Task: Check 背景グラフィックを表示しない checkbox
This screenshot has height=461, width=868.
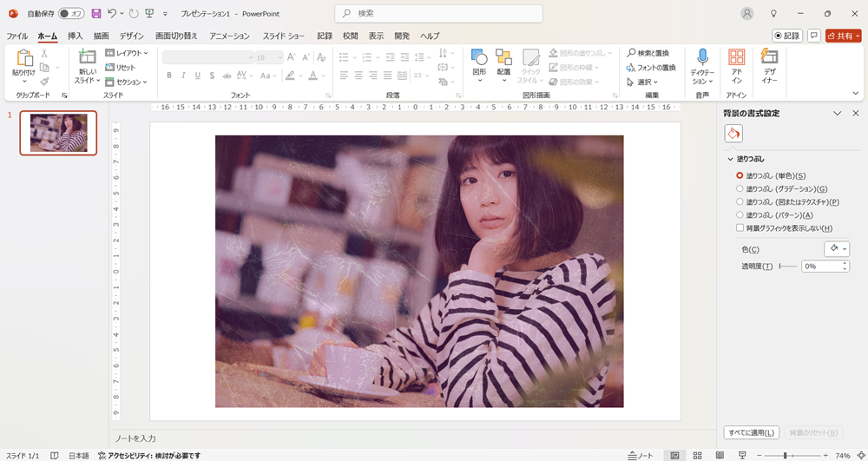Action: click(x=740, y=228)
